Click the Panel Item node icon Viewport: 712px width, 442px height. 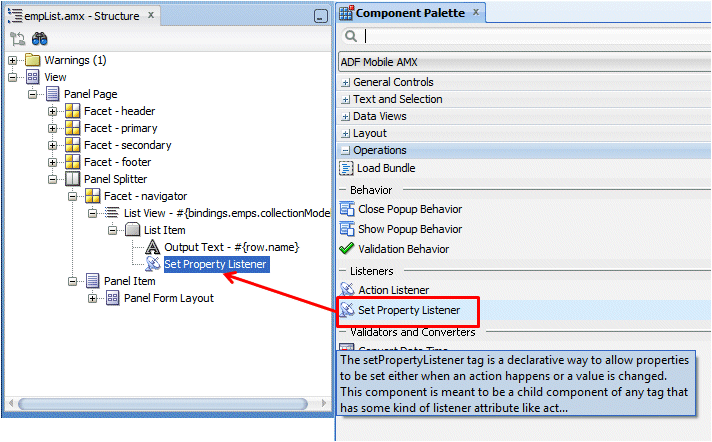coord(93,281)
